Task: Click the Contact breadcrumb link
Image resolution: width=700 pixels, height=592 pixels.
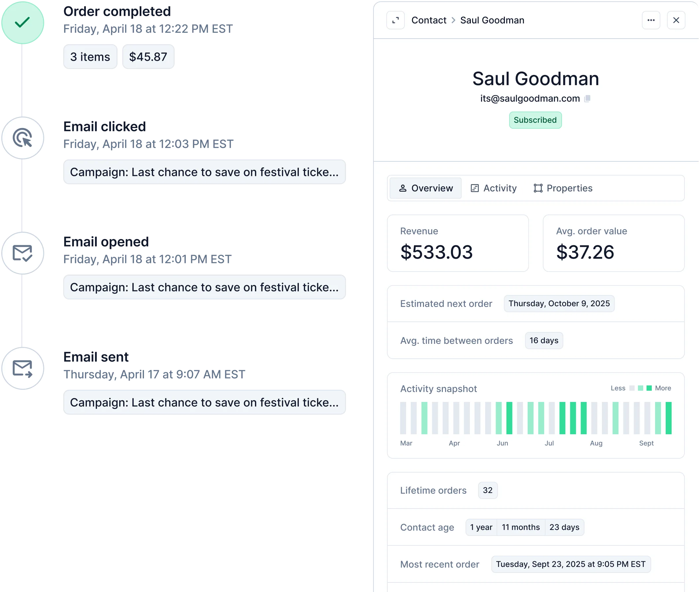Action: pyautogui.click(x=429, y=20)
